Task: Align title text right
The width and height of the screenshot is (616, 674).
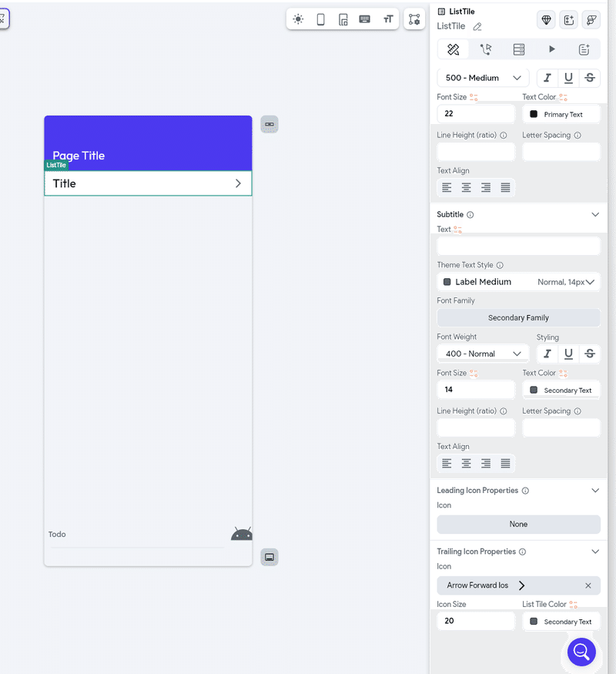Action: [x=486, y=187]
